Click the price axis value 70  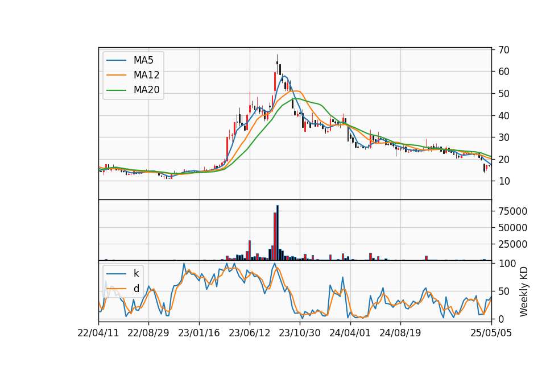pyautogui.click(x=504, y=50)
